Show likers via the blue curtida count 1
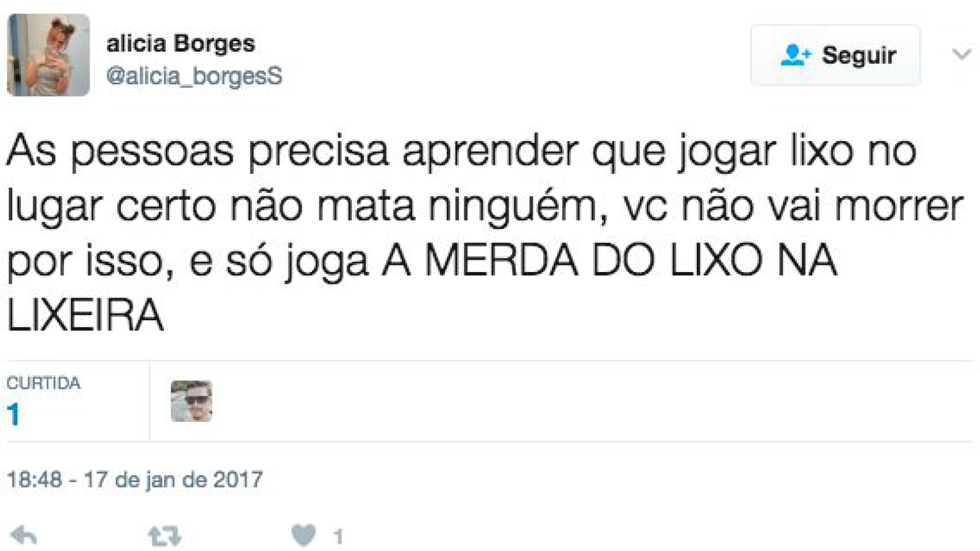Viewport: 980px width, 551px height. (x=13, y=415)
